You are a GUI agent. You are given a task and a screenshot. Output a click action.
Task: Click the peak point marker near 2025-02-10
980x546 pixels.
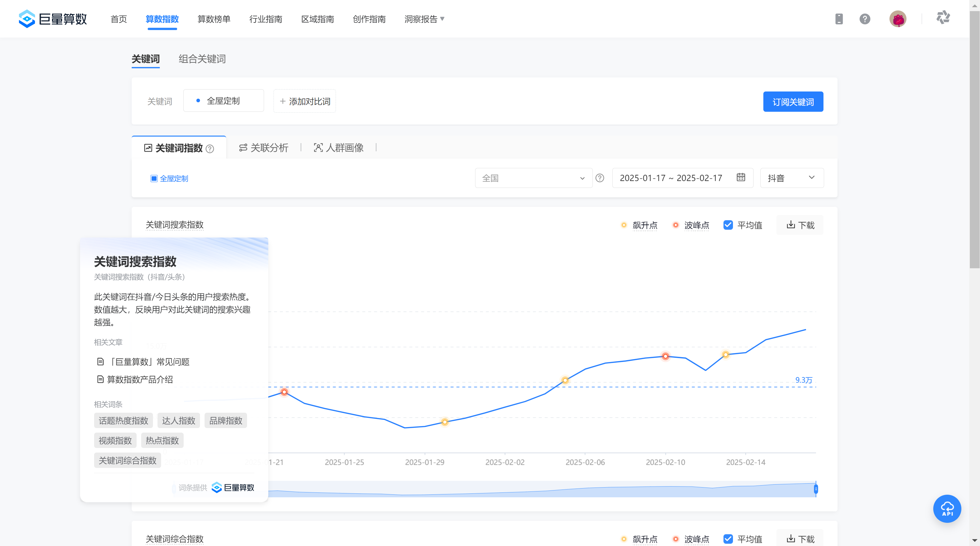tap(665, 356)
